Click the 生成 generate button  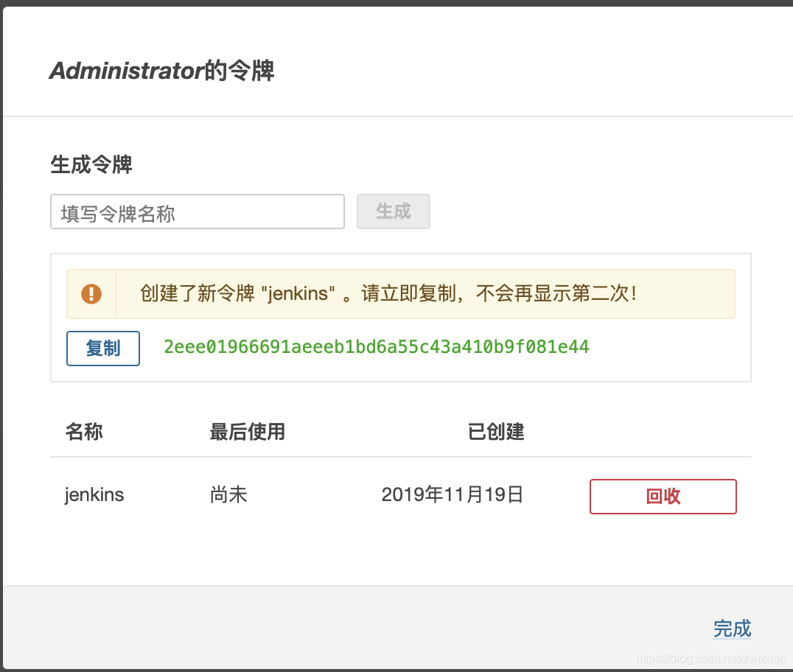click(x=394, y=211)
